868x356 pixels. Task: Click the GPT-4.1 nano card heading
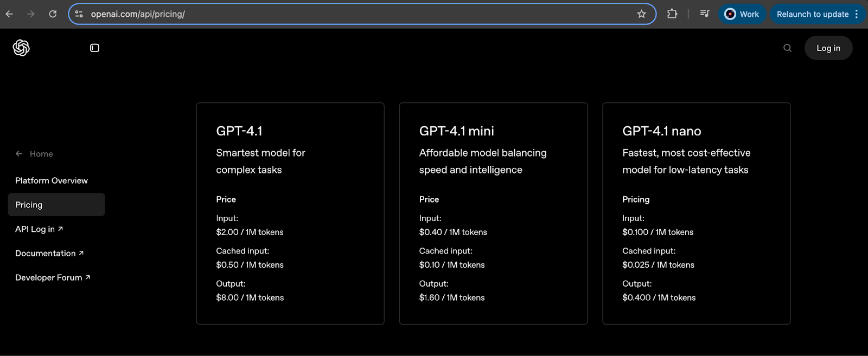[x=662, y=131]
